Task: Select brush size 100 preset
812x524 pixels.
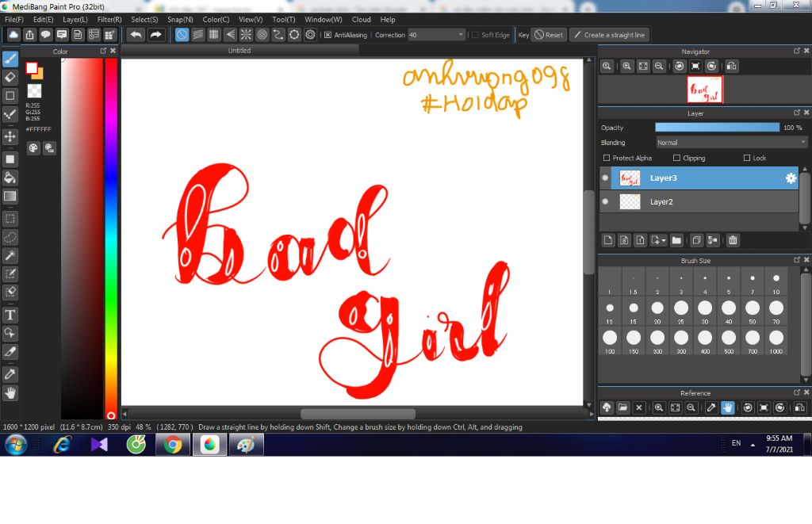Action: pyautogui.click(x=610, y=341)
